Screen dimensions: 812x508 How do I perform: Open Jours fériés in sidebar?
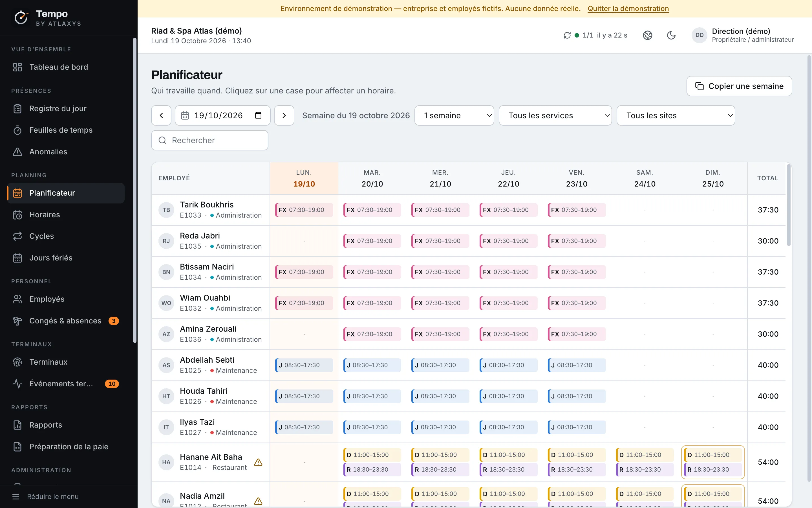(x=66, y=258)
